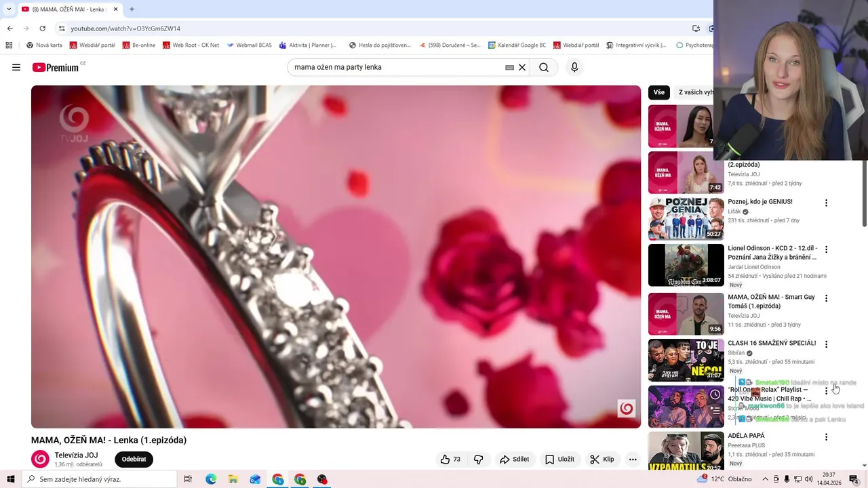Reload the YouTube page
This screenshot has width=868, height=488.
(x=42, y=28)
